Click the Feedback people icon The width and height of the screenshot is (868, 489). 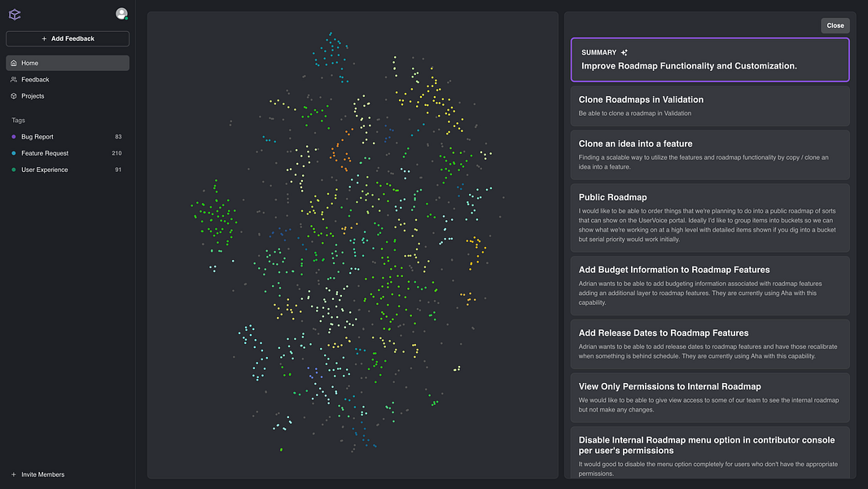point(14,80)
